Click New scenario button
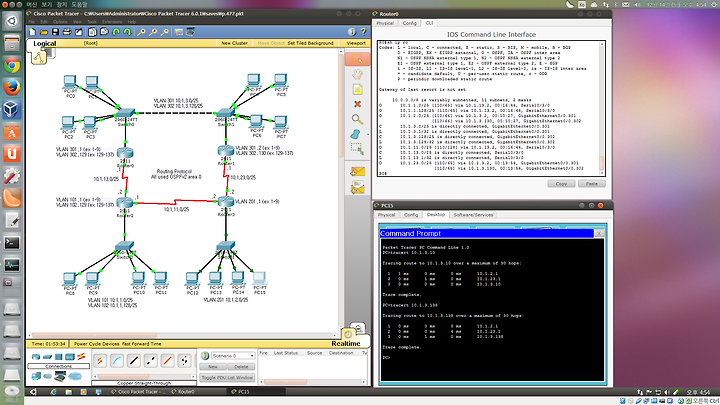The image size is (720, 405). pos(213,366)
